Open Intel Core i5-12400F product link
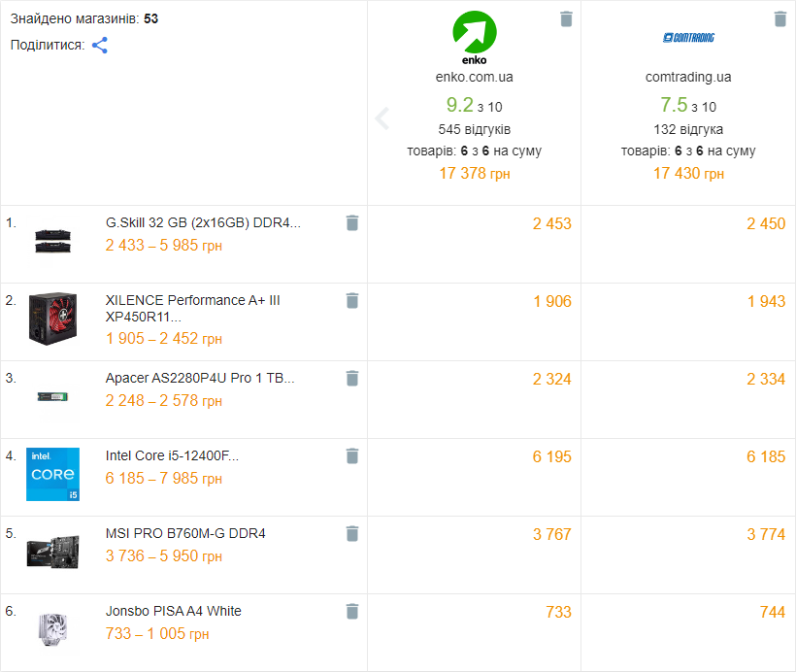Image resolution: width=796 pixels, height=672 pixels. (172, 456)
